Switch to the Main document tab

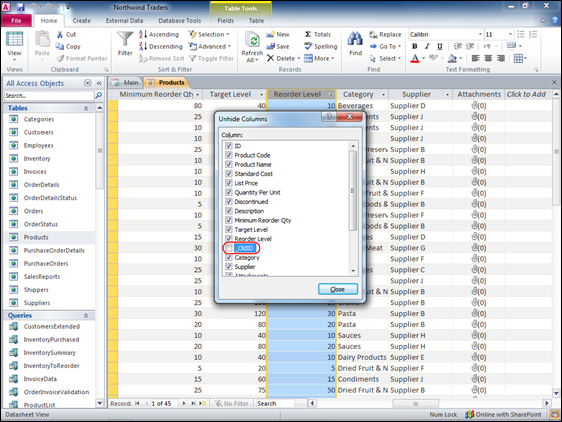pos(126,82)
